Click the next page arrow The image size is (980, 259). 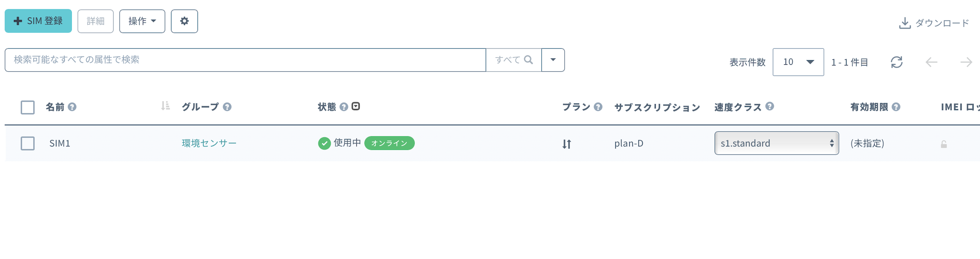[x=966, y=62]
